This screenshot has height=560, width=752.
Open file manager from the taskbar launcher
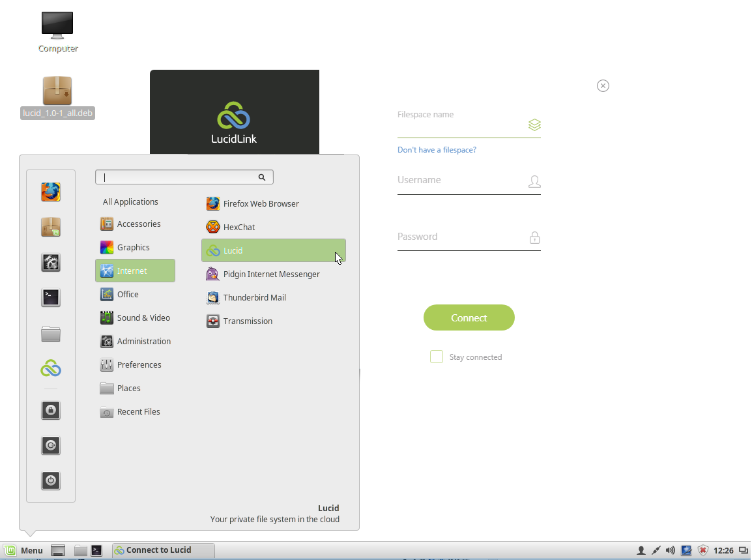[x=81, y=550]
